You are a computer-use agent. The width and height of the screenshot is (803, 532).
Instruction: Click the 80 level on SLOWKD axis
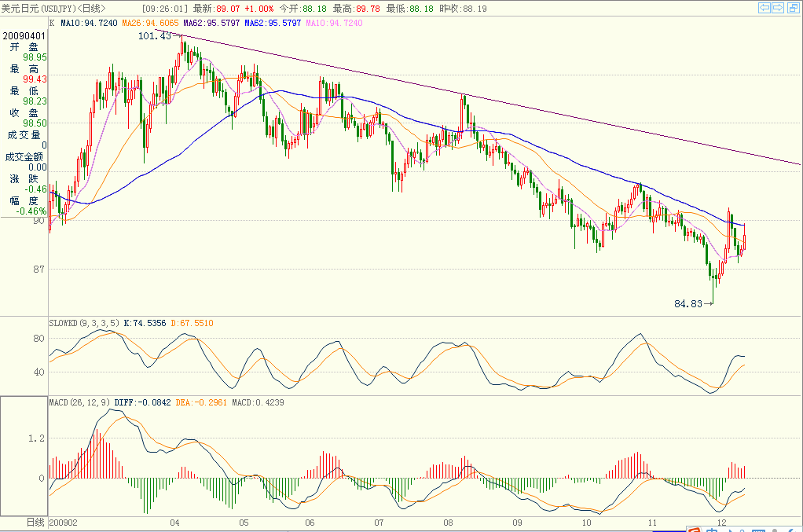tap(39, 339)
